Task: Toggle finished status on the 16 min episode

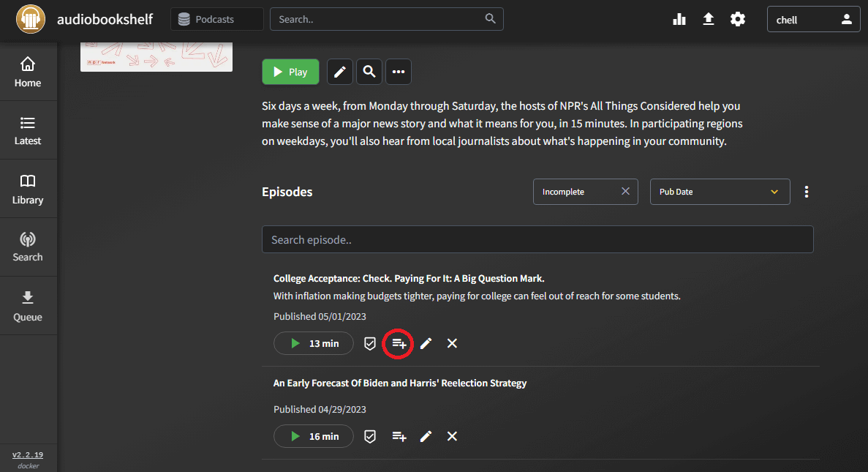Action: pos(369,436)
